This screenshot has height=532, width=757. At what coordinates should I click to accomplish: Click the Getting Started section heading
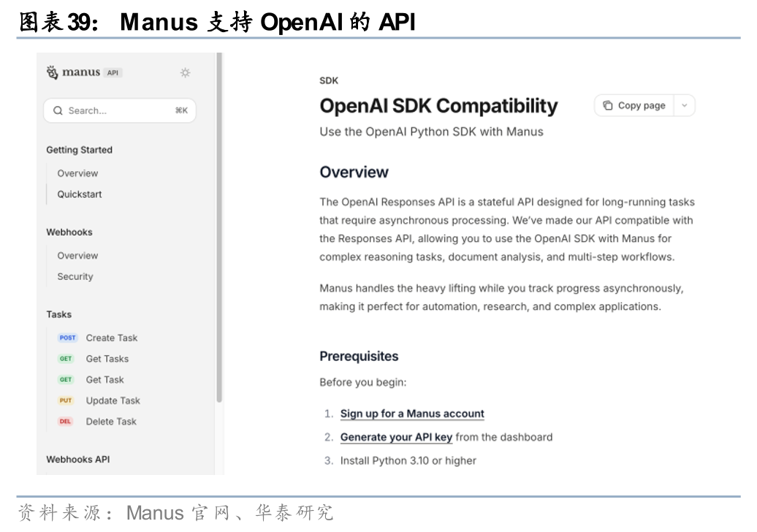(x=79, y=150)
